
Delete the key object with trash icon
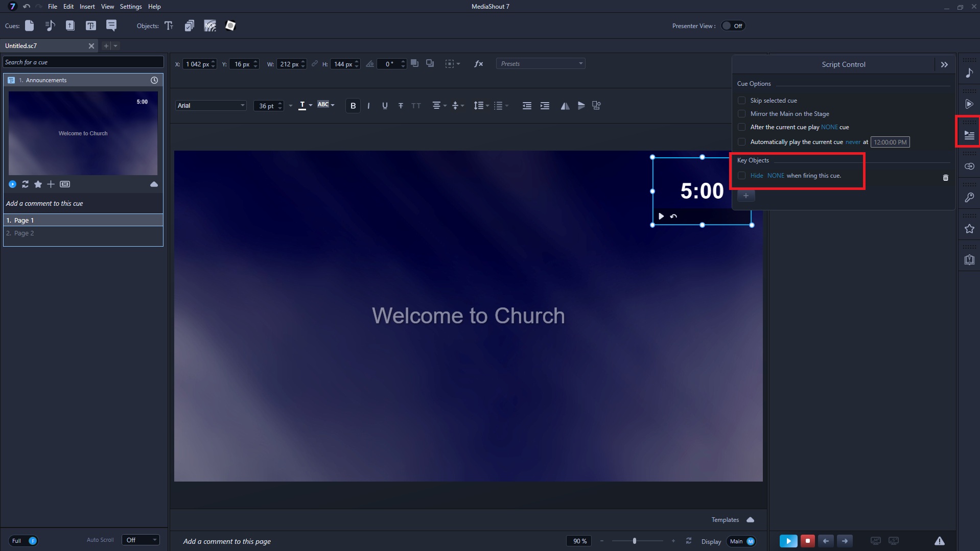pyautogui.click(x=945, y=178)
